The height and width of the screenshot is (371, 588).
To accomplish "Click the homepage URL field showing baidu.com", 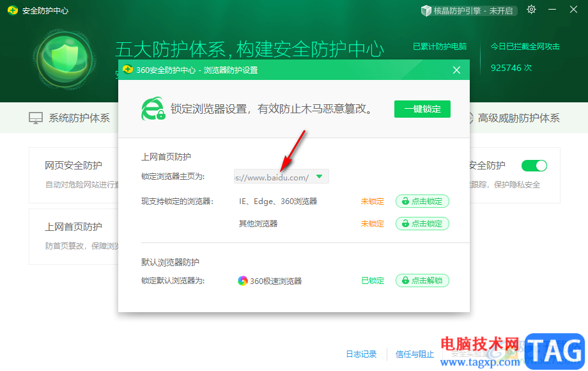I will point(281,177).
